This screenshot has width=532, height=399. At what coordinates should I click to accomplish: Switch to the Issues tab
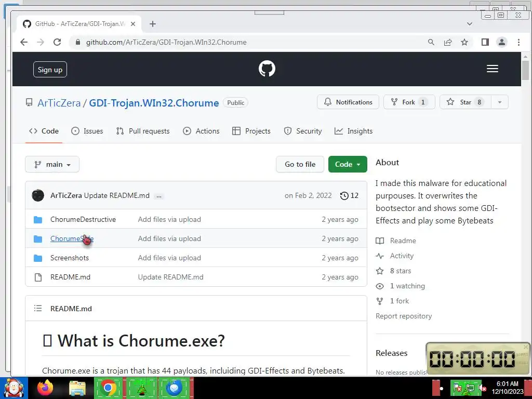87,131
